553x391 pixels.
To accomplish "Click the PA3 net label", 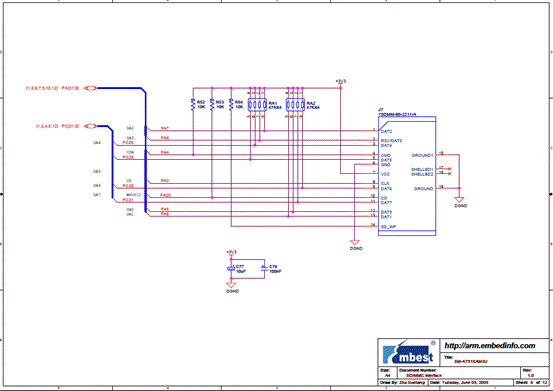I will (165, 181).
